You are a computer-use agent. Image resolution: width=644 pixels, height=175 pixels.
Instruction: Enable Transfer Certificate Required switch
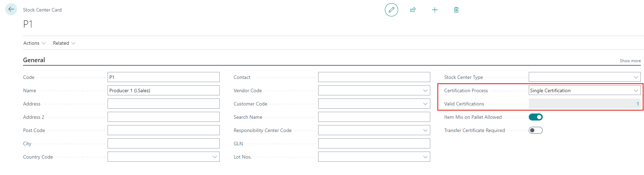pyautogui.click(x=535, y=130)
